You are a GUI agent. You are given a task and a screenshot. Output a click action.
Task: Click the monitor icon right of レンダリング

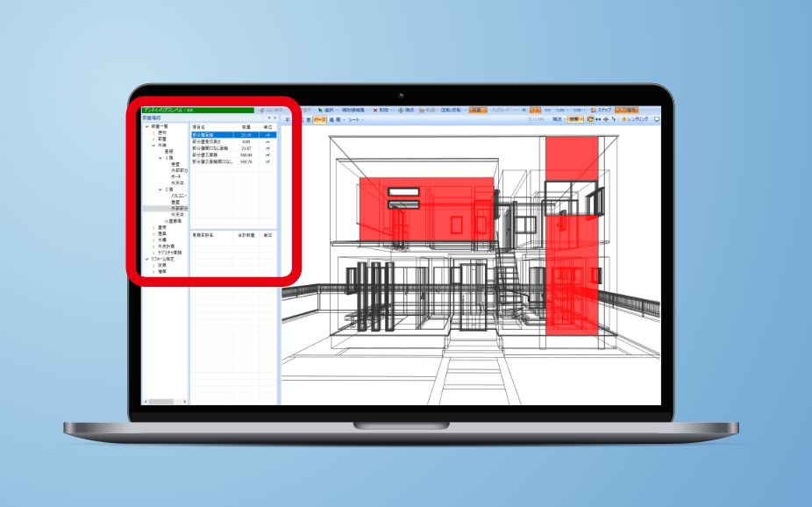[x=656, y=118]
